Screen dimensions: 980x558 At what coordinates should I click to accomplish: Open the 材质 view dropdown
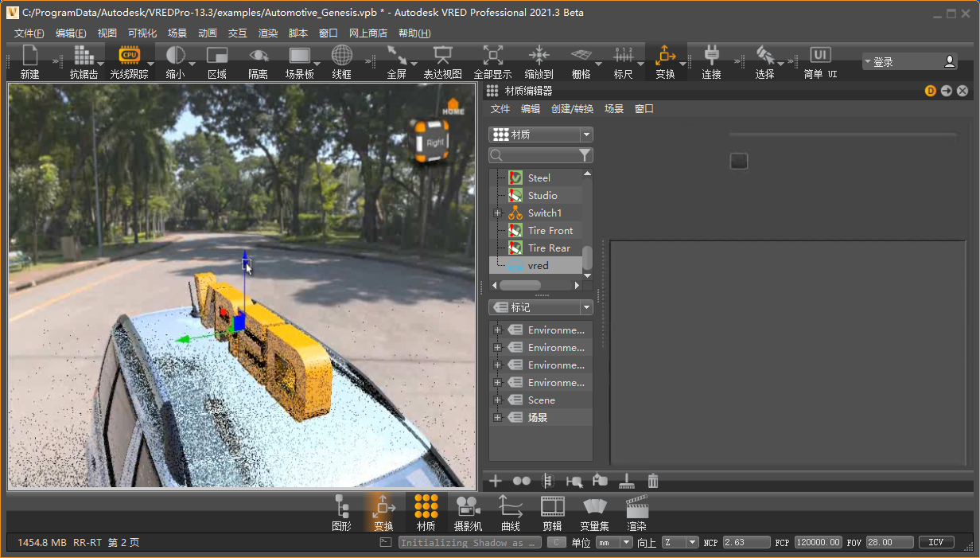[x=541, y=135]
